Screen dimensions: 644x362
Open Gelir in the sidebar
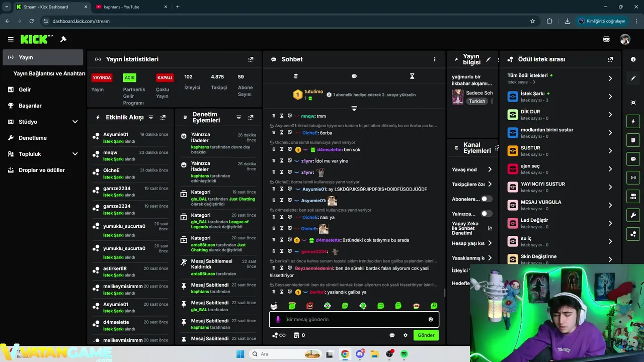point(43,89)
